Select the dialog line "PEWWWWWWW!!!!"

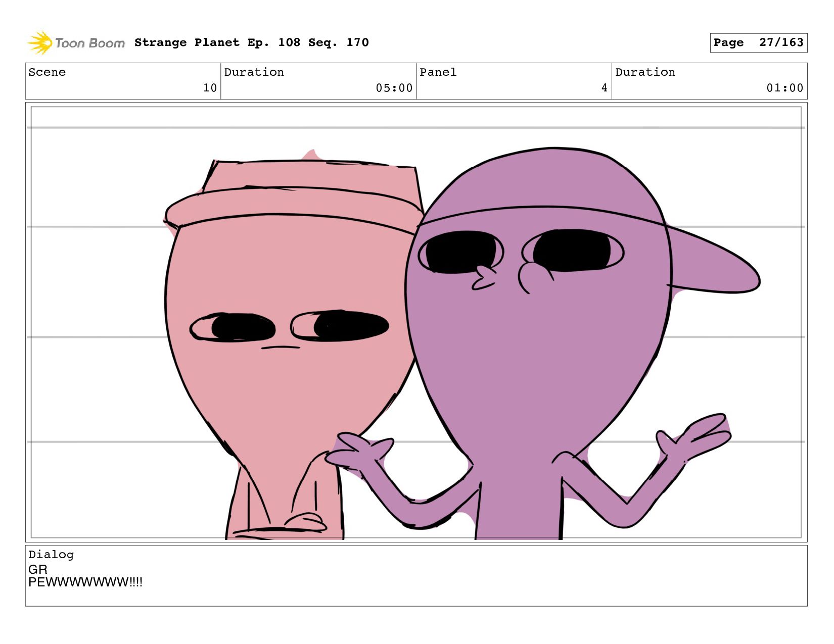[x=85, y=582]
